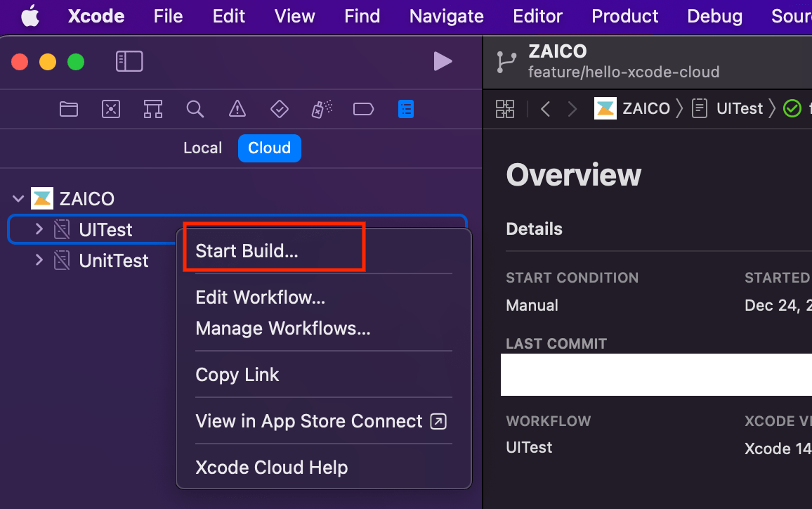Open the Product menu
Screen dimensions: 812x509
pyautogui.click(x=624, y=16)
